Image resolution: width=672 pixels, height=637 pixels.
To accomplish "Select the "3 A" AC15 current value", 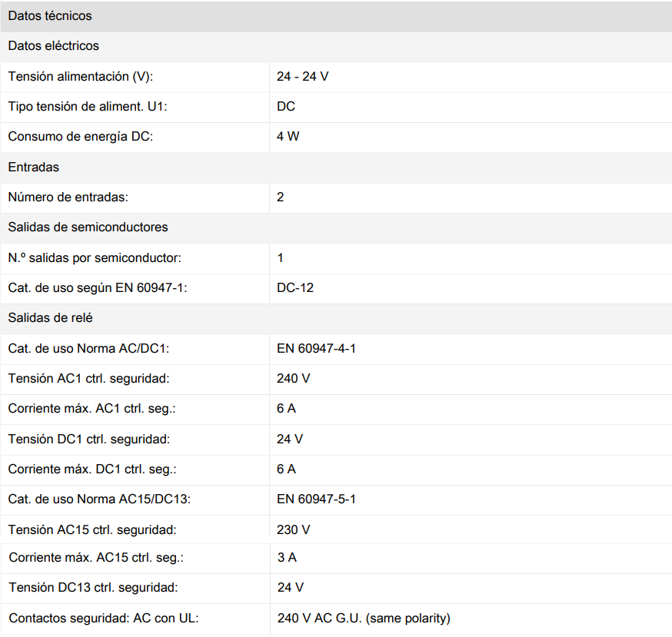I will pos(287,558).
